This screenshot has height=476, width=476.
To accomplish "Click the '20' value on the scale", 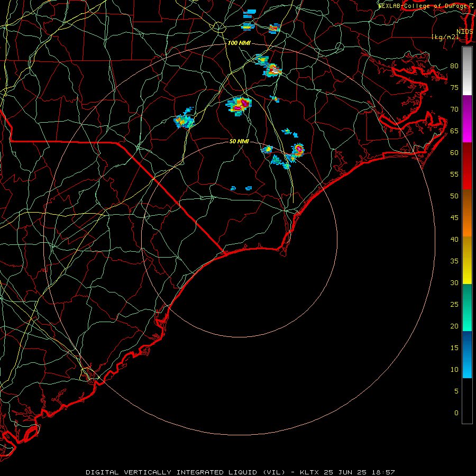I will tap(454, 326).
